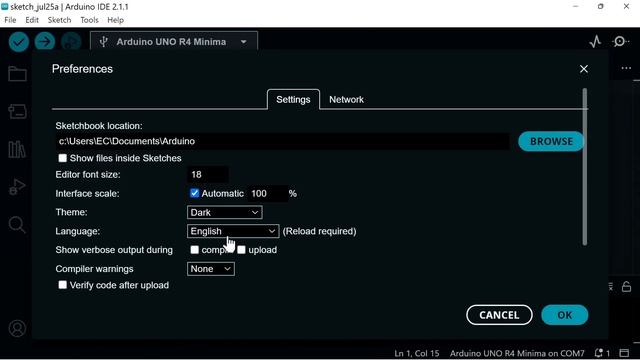Open the Boards Manager sidebar icon
The height and width of the screenshot is (360, 640).
pyautogui.click(x=17, y=111)
